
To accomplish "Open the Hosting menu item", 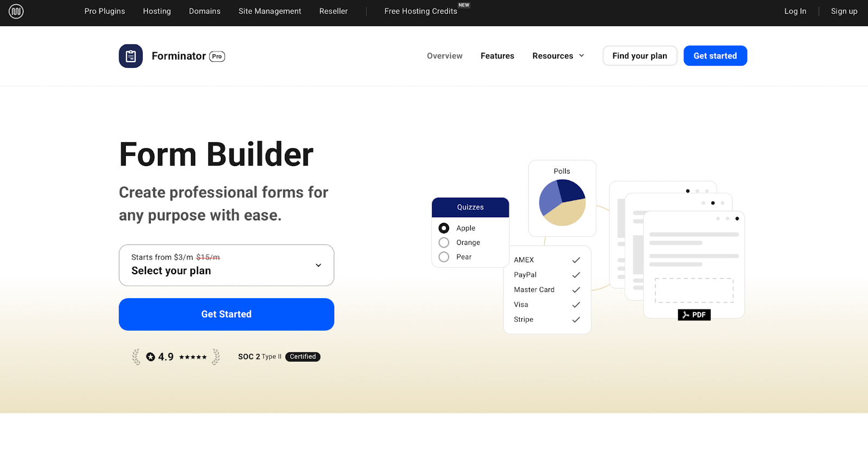I will click(157, 11).
